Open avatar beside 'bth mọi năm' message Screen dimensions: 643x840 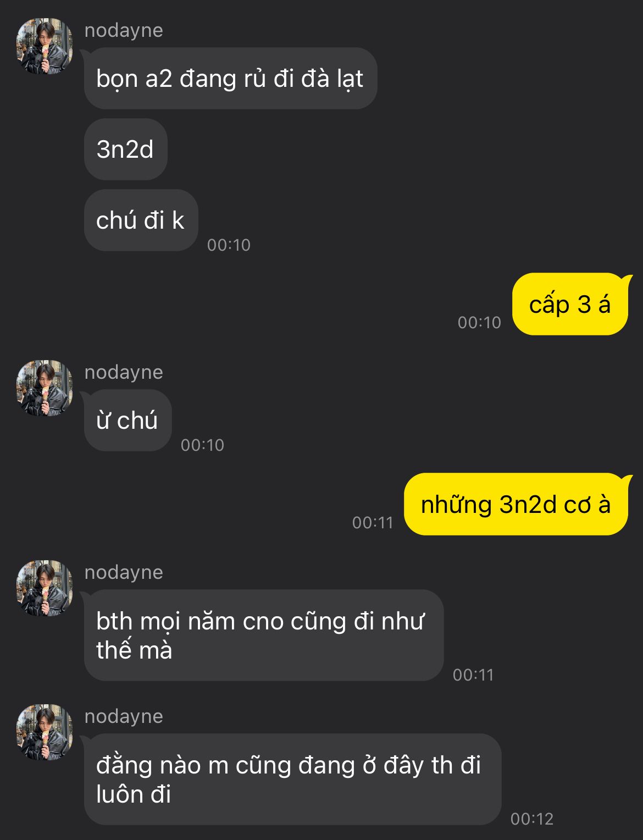tap(45, 588)
